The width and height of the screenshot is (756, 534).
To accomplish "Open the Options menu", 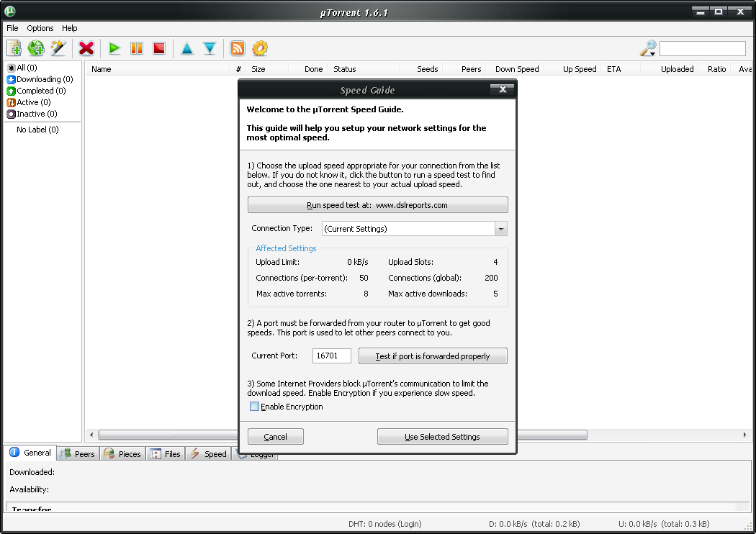I will pyautogui.click(x=40, y=28).
